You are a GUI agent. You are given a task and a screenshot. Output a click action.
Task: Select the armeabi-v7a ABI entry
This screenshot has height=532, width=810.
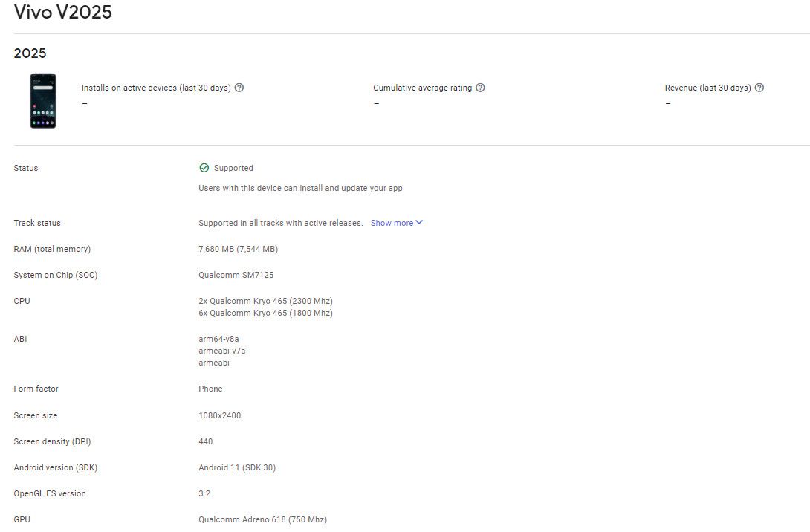click(222, 351)
